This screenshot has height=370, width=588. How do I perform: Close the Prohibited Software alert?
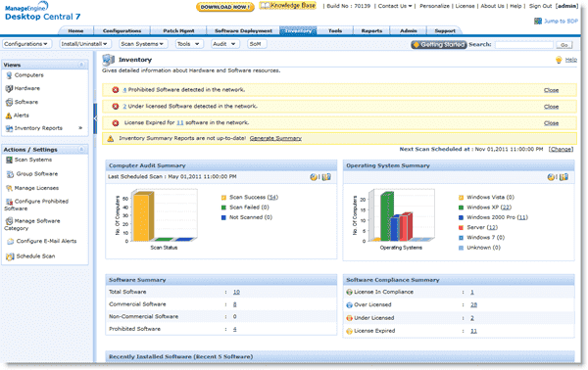551,90
